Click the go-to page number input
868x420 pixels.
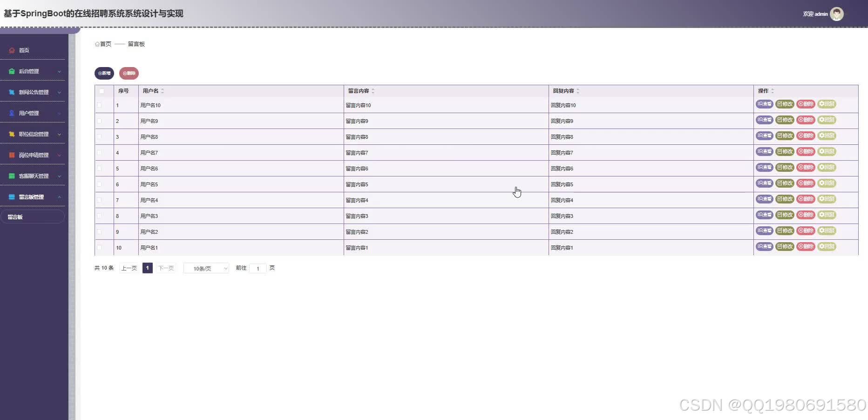click(258, 269)
